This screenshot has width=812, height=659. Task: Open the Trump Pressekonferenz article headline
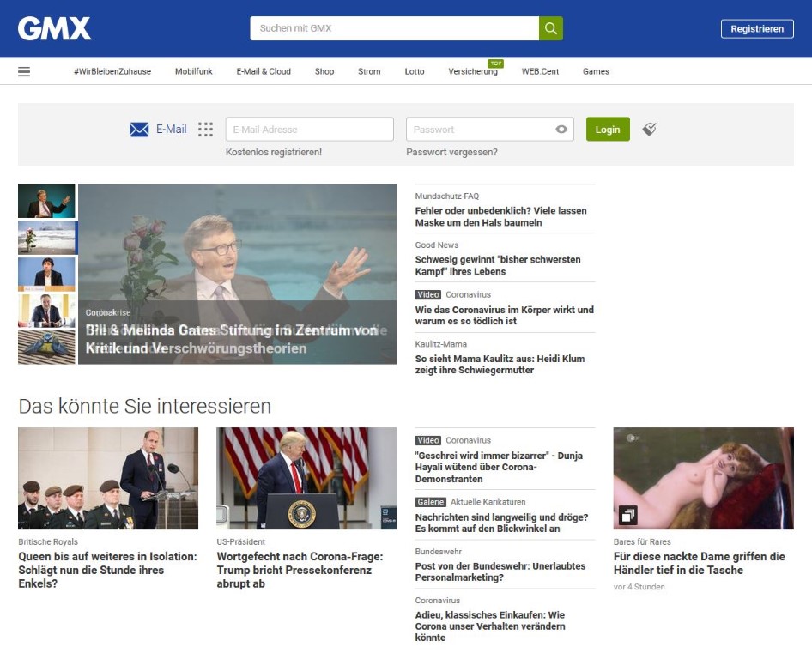(x=300, y=570)
